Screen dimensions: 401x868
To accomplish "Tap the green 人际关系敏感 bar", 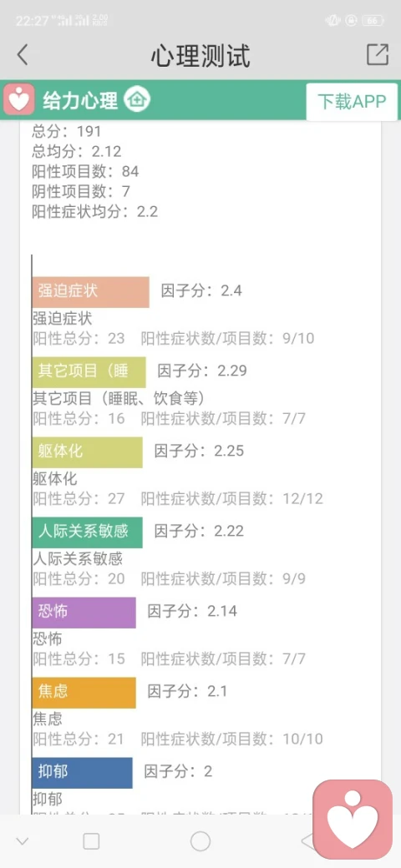I will point(88,532).
